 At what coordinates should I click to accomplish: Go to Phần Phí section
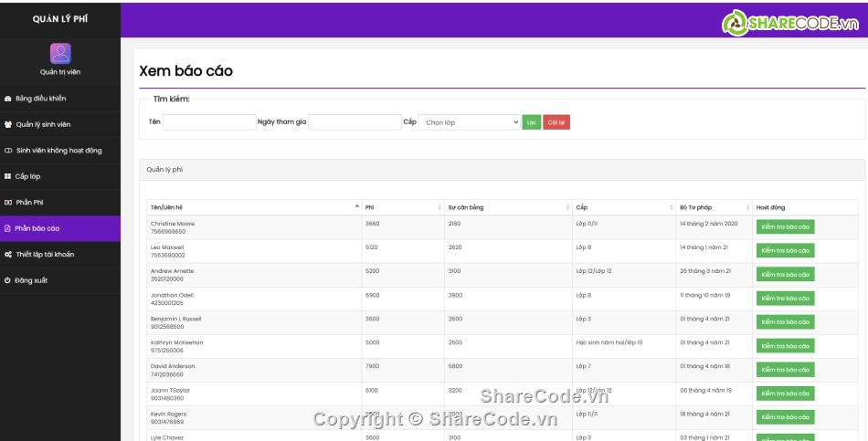[x=59, y=203]
